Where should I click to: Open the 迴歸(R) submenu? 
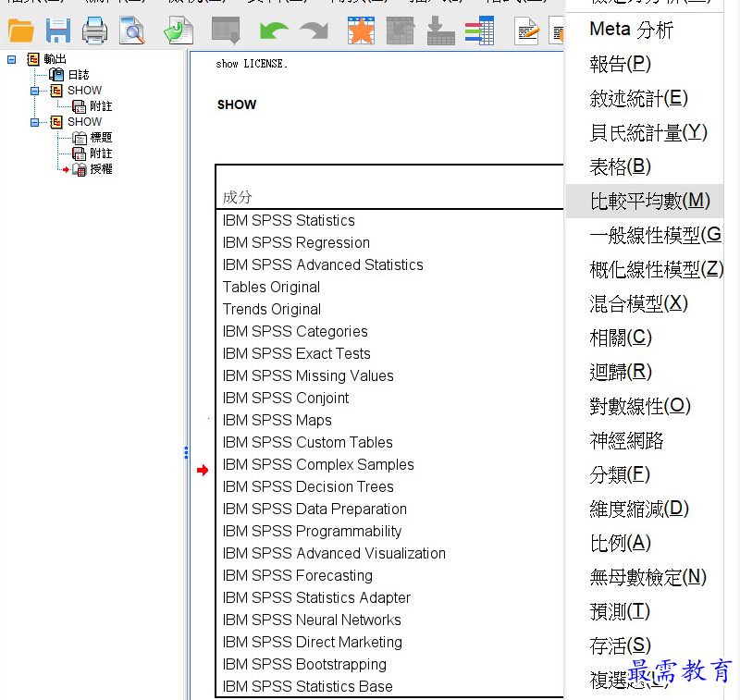tap(645, 372)
